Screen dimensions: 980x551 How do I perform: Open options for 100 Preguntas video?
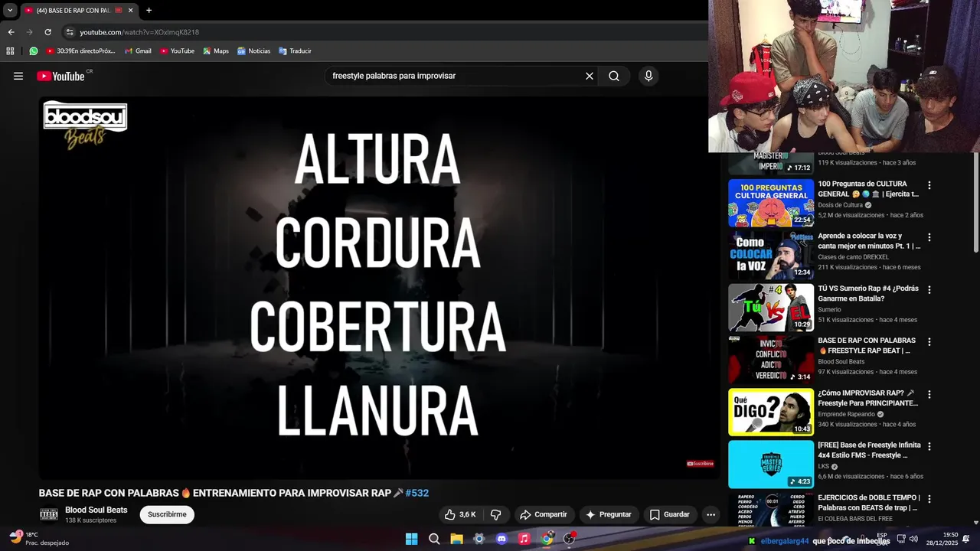tap(929, 185)
